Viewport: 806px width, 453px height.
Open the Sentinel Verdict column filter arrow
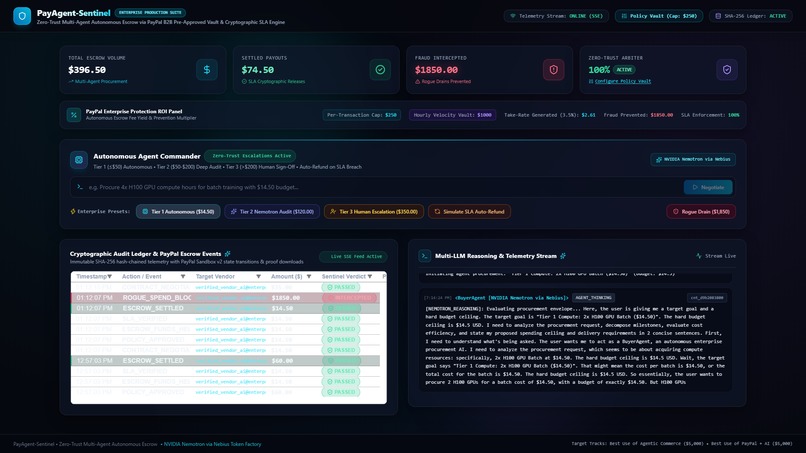(370, 277)
